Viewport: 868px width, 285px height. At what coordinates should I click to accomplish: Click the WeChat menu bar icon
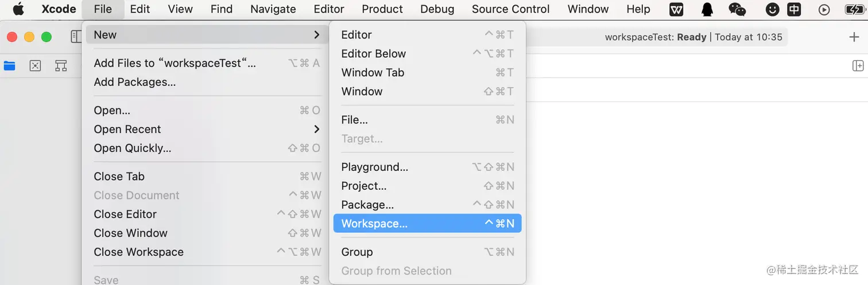[x=737, y=9]
